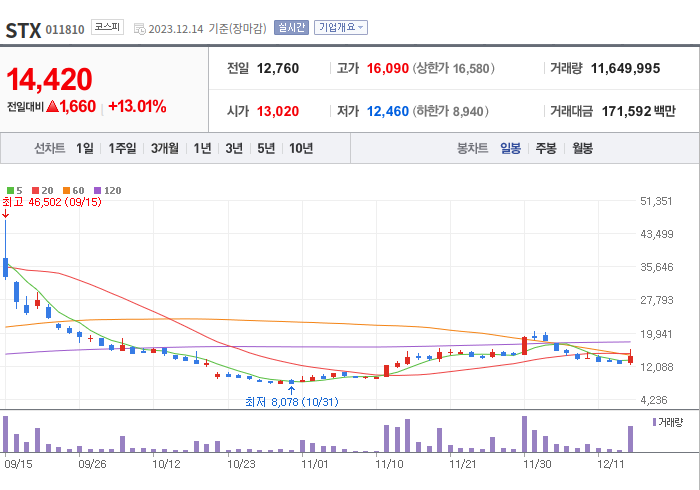
Task: Select the 10년 line chart period
Action: pos(301,148)
